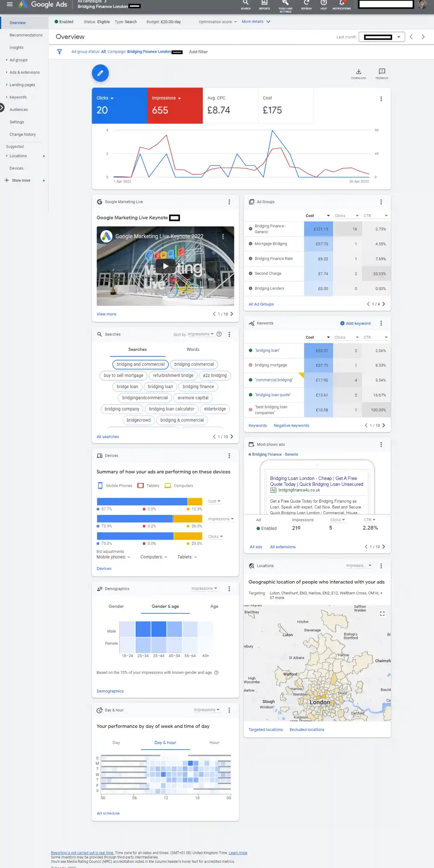
Task: Click Add keyword link
Action: click(355, 323)
